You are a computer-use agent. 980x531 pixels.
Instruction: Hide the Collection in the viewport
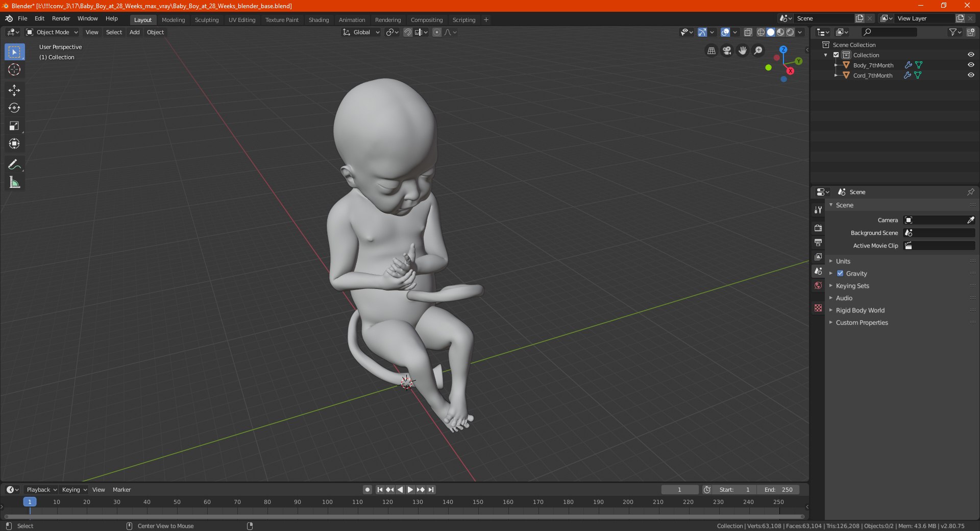[x=971, y=55]
